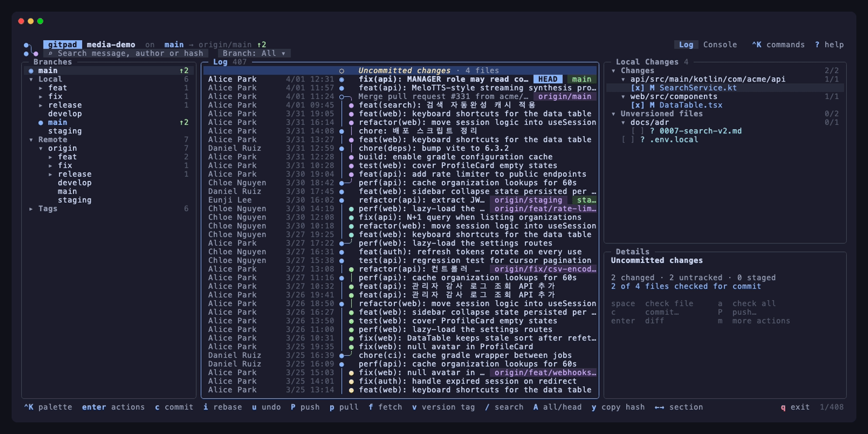Collapse the Unversioned files group
This screenshot has width=868, height=434.
tap(613, 114)
